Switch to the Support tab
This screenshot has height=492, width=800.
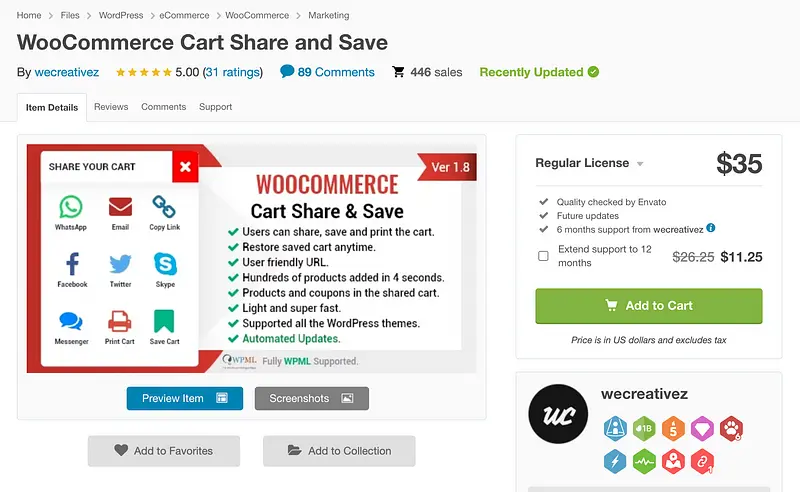click(215, 107)
